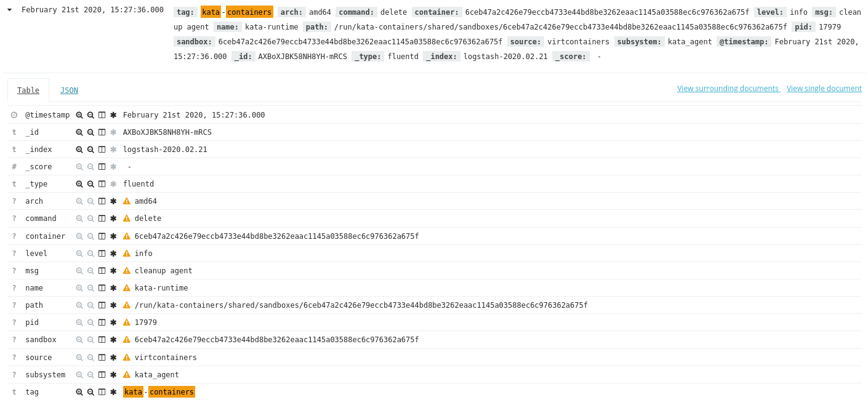This screenshot has width=868, height=405.
Task: Select the Table tab
Action: click(28, 90)
